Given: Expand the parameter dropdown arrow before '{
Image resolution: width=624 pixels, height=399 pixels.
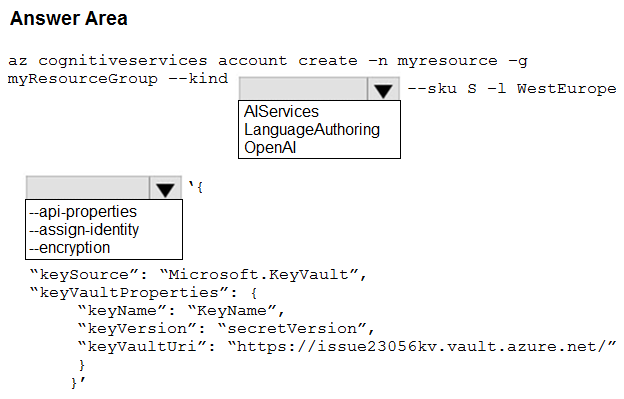Looking at the screenshot, I should (x=166, y=188).
